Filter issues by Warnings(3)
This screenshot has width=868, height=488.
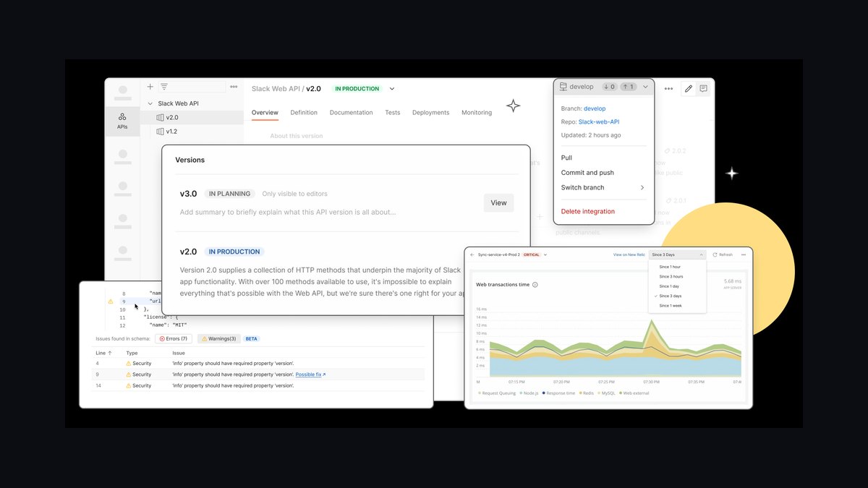click(x=218, y=338)
